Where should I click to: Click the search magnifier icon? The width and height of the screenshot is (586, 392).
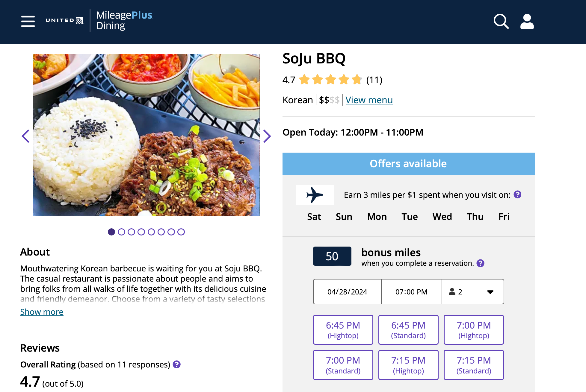point(501,21)
